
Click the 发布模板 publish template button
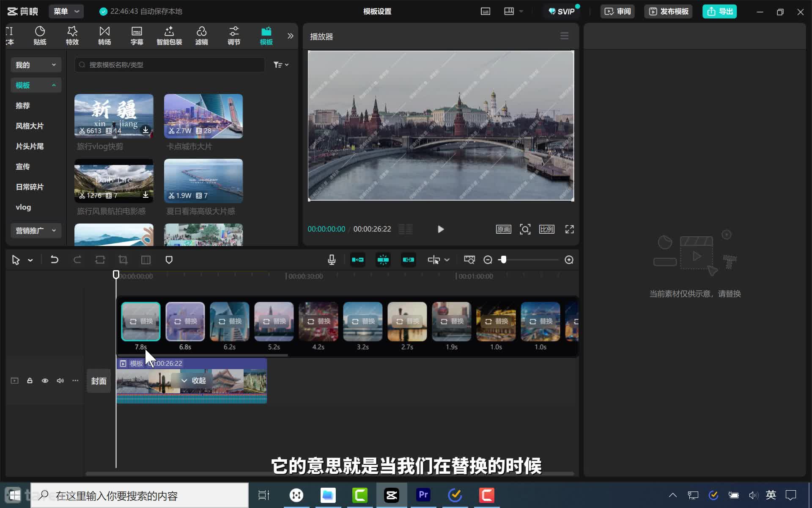(x=669, y=11)
